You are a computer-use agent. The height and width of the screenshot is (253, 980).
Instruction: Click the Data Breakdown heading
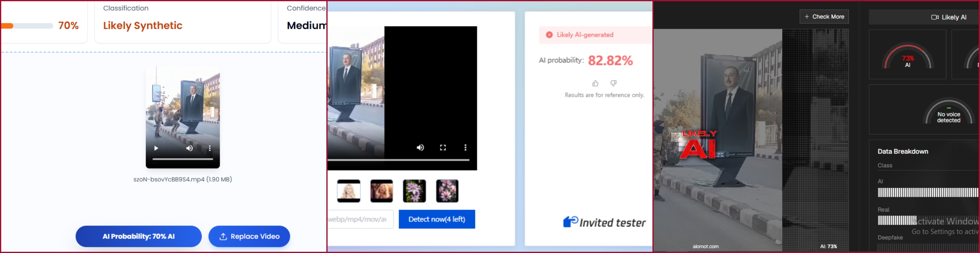click(x=903, y=151)
